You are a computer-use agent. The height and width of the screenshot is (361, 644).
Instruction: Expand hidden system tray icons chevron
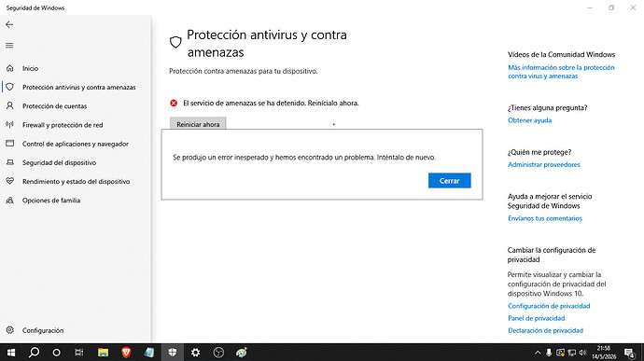[x=538, y=353]
